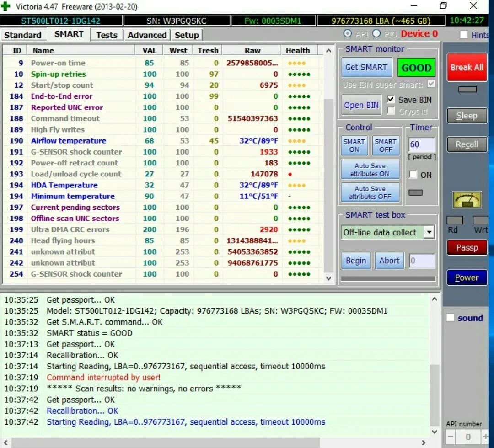Select the Current pending sectors row
The height and width of the screenshot is (448, 494).
coord(163,208)
